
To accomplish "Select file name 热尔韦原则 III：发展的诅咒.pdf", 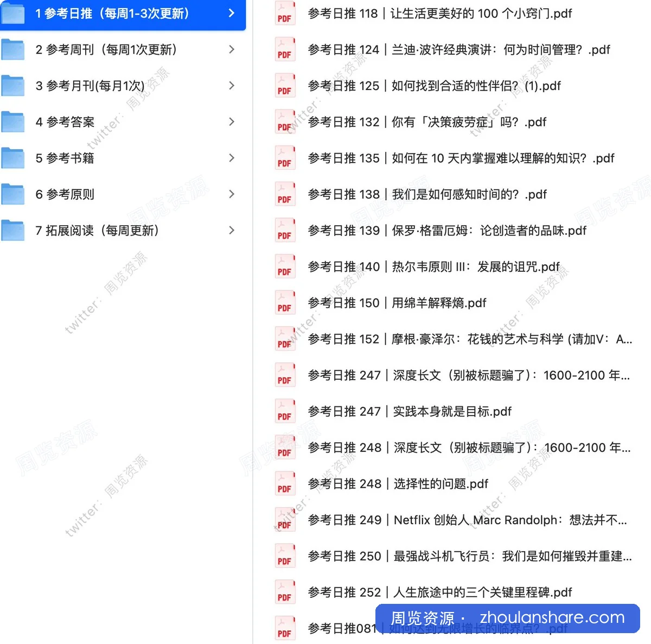I will [476, 267].
